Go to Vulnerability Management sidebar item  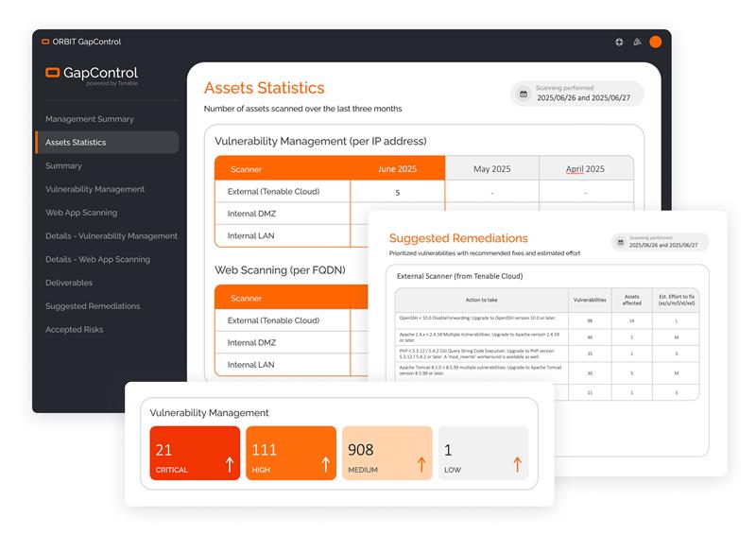pyautogui.click(x=94, y=189)
